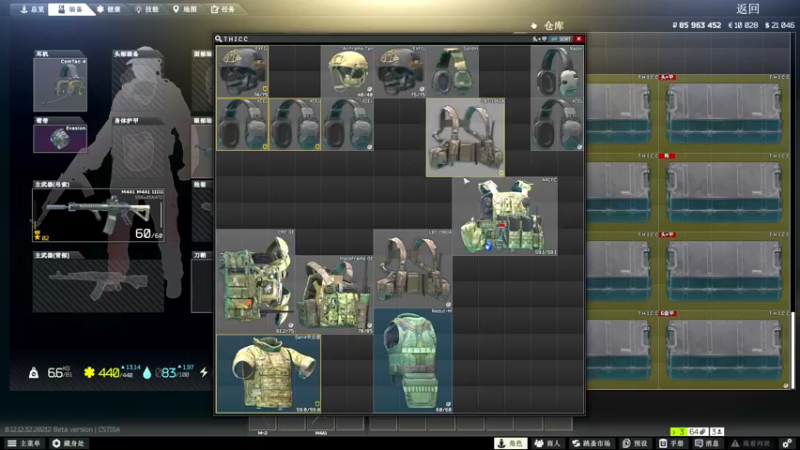
Task: Select the third XCEL headset in the row
Action: (x=347, y=124)
